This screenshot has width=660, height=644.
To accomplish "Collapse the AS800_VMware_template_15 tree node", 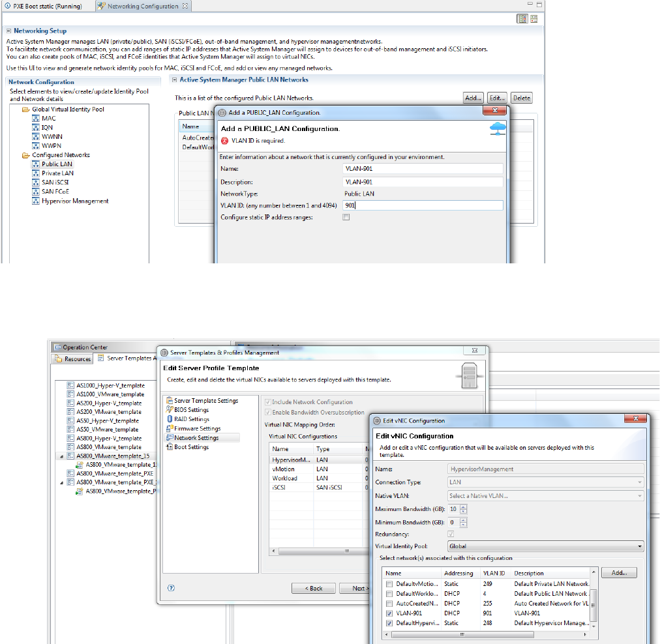I will (x=62, y=456).
